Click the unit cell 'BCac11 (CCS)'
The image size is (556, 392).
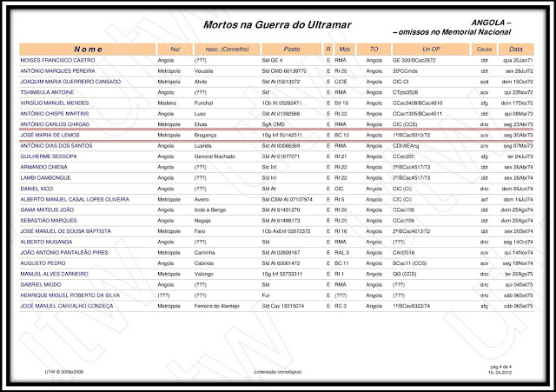tap(409, 263)
